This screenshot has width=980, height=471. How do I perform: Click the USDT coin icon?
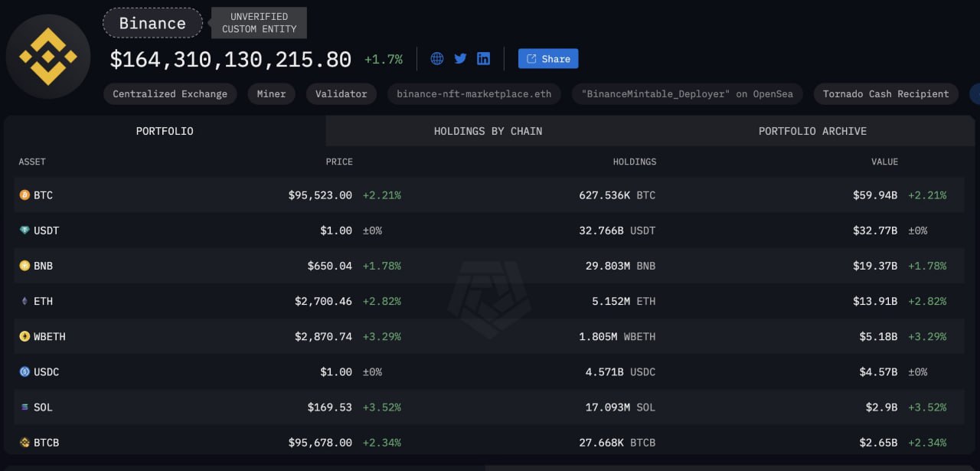pyautogui.click(x=24, y=231)
